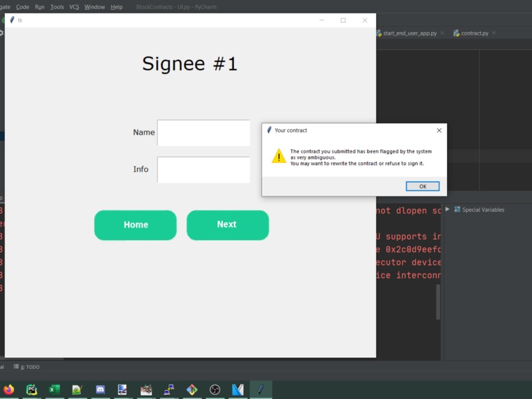Expand the Special Variables node
The height and width of the screenshot is (399, 532).
point(448,210)
